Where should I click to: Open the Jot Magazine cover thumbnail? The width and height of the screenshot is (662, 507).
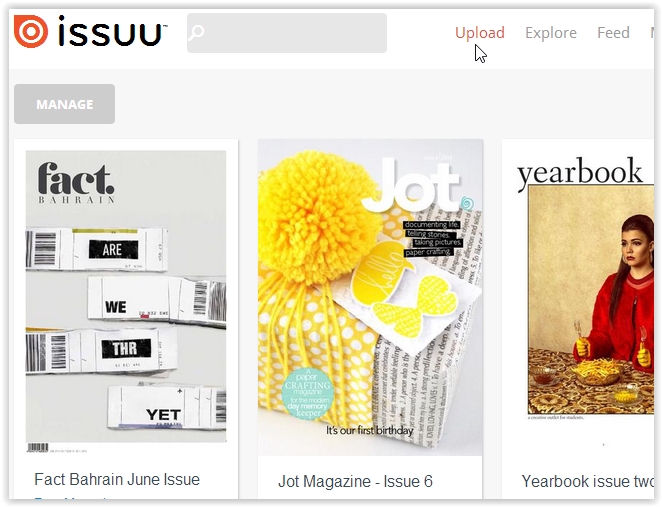tap(370, 297)
